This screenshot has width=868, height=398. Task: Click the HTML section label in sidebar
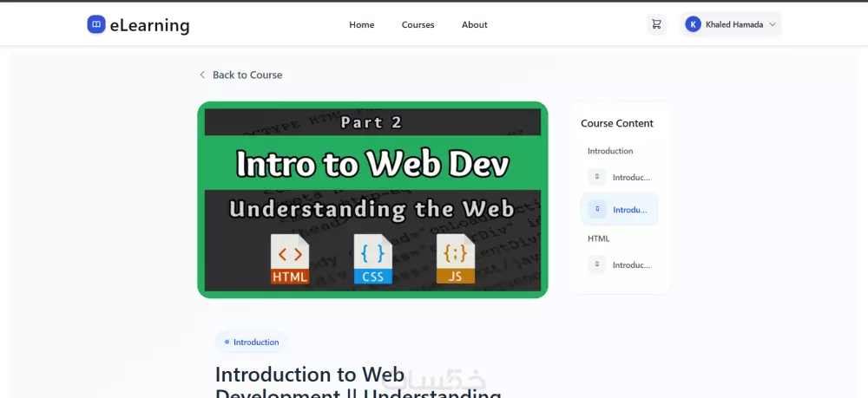tap(598, 238)
